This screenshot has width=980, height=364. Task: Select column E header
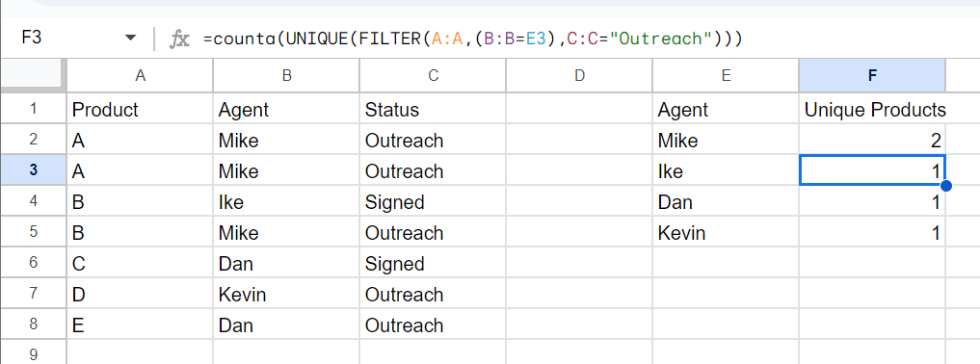pyautogui.click(x=726, y=75)
